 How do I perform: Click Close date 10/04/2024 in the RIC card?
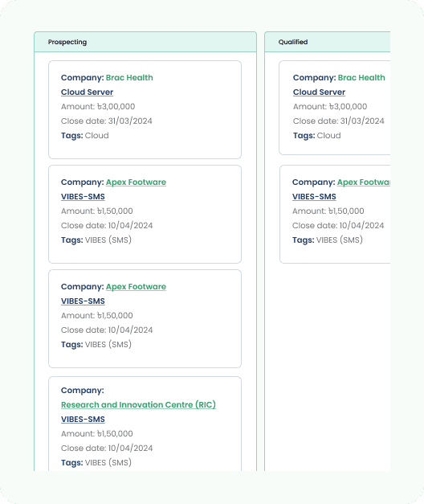(107, 448)
